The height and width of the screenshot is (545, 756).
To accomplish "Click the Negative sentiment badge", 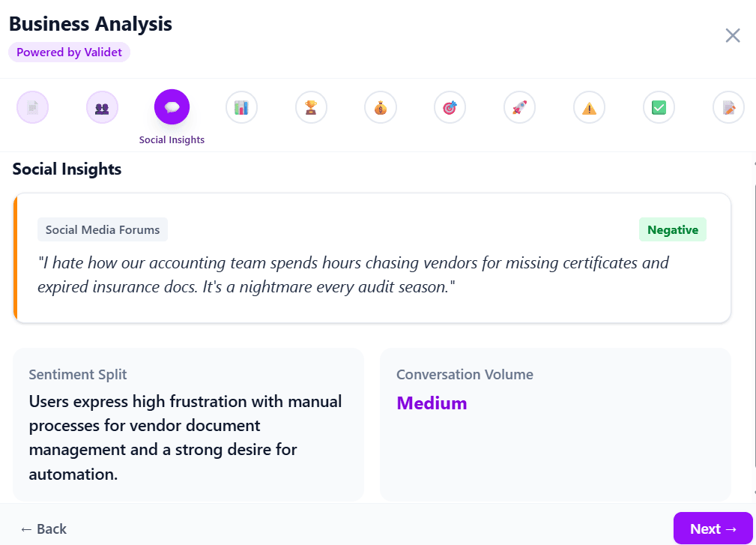I will (x=672, y=229).
